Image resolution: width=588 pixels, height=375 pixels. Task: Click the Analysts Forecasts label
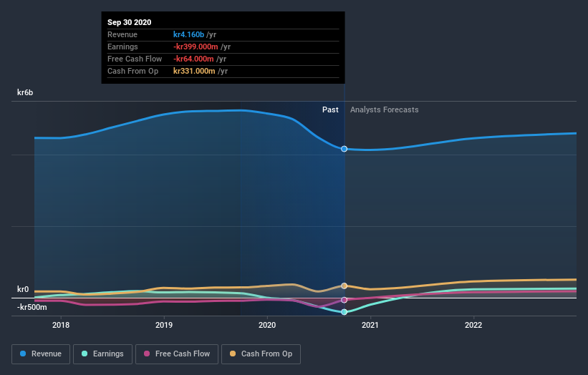point(385,109)
